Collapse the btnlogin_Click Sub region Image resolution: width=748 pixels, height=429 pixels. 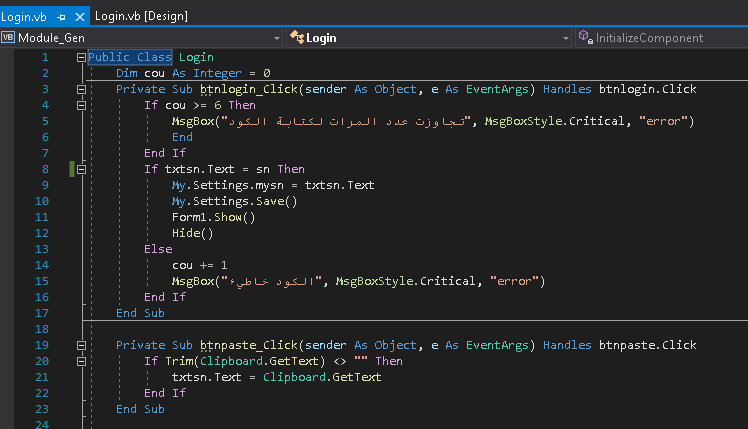[x=81, y=89]
